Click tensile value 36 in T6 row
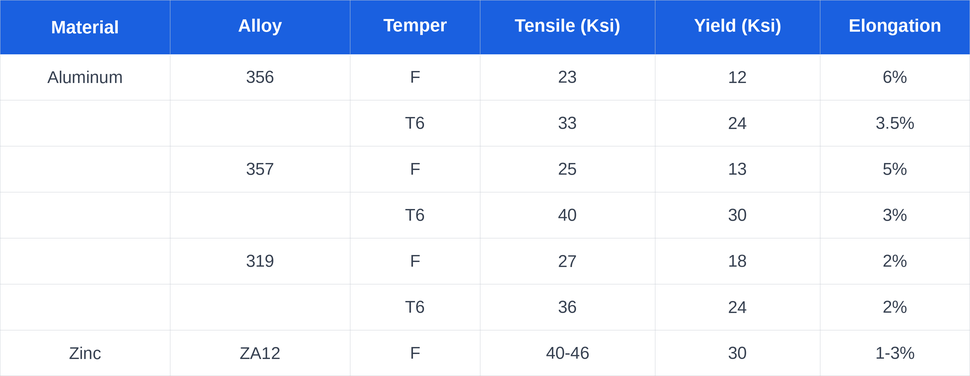 click(567, 307)
